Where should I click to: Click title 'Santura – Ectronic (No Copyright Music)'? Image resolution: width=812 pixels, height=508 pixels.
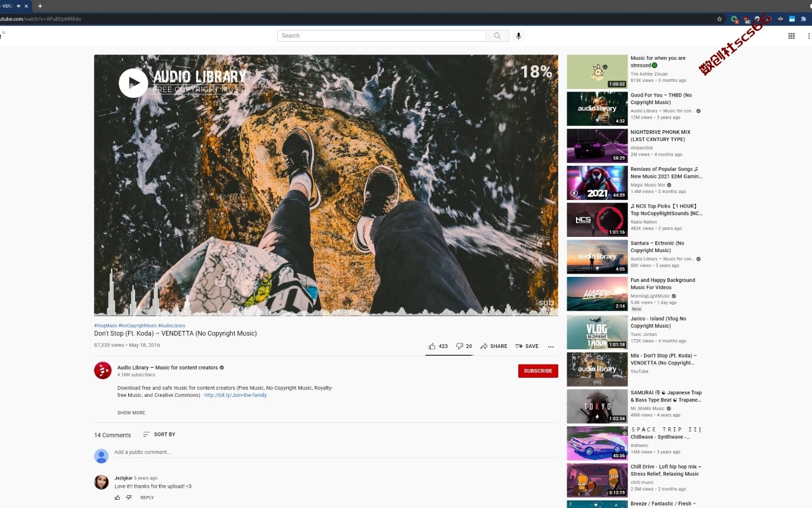pyautogui.click(x=657, y=246)
